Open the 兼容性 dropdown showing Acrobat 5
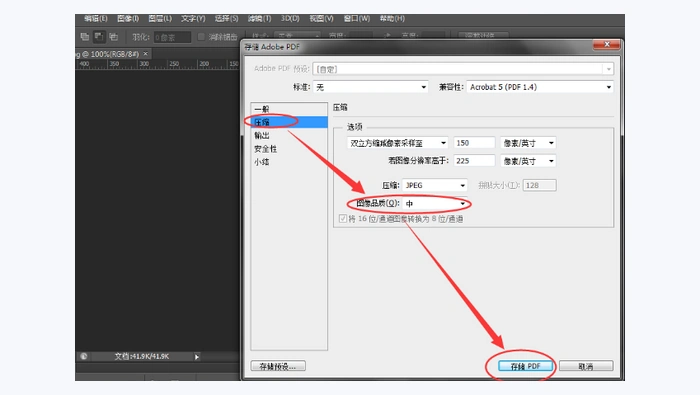 point(540,87)
